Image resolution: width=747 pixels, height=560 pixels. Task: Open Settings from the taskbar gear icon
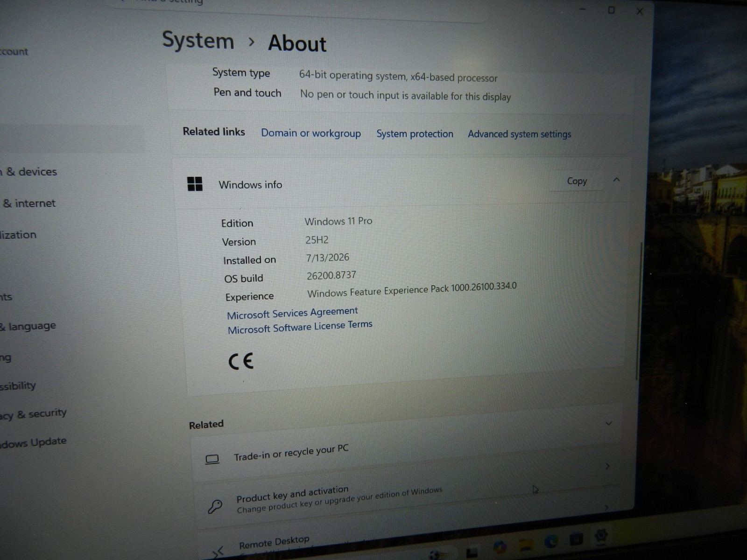[x=601, y=536]
